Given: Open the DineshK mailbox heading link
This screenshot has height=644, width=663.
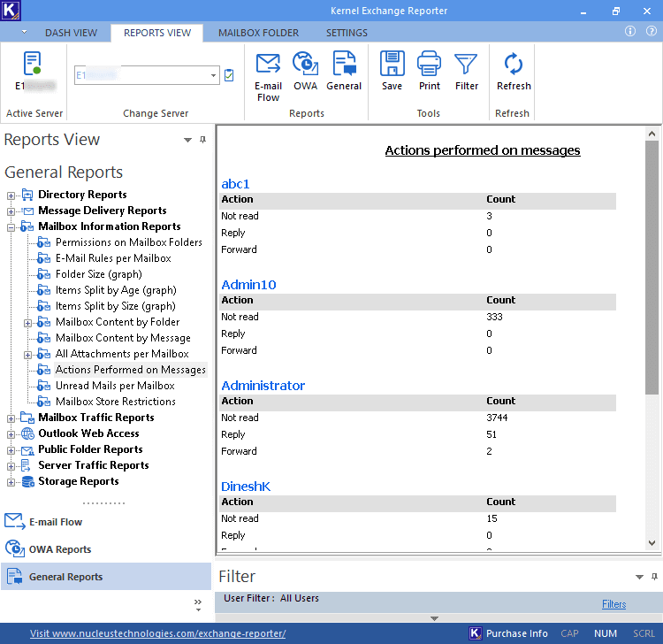Looking at the screenshot, I should point(246,487).
